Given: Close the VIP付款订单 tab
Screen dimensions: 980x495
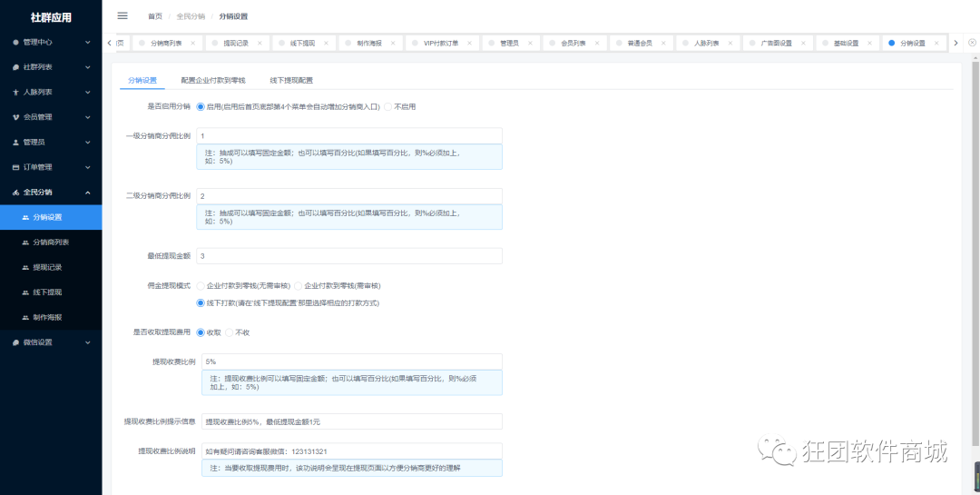Looking at the screenshot, I should (469, 44).
